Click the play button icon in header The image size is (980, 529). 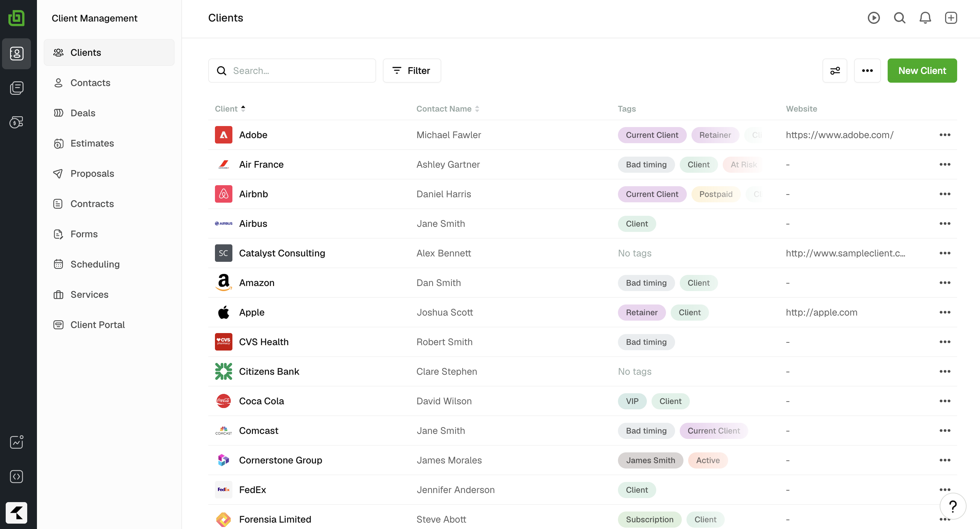pos(874,18)
